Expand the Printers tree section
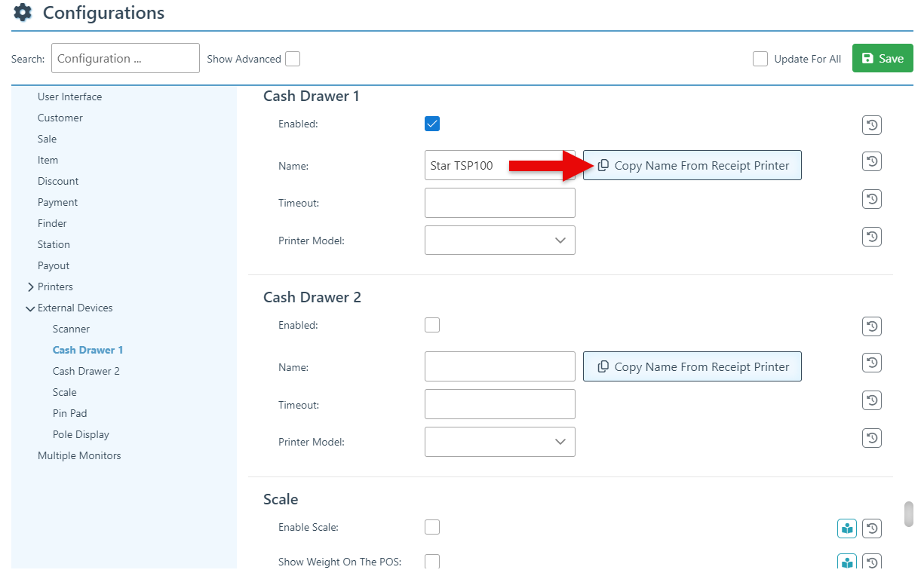The width and height of the screenshot is (924, 576). (31, 287)
